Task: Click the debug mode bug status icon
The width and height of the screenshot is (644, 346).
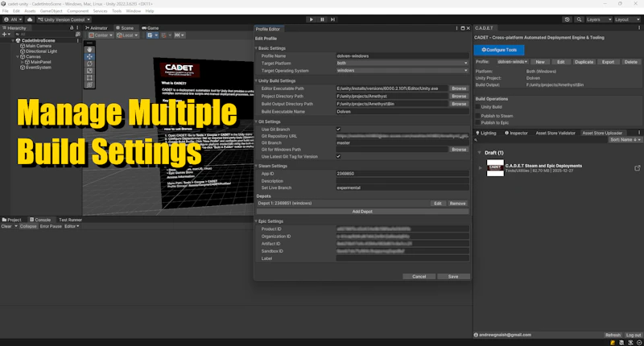Action: tap(630, 343)
